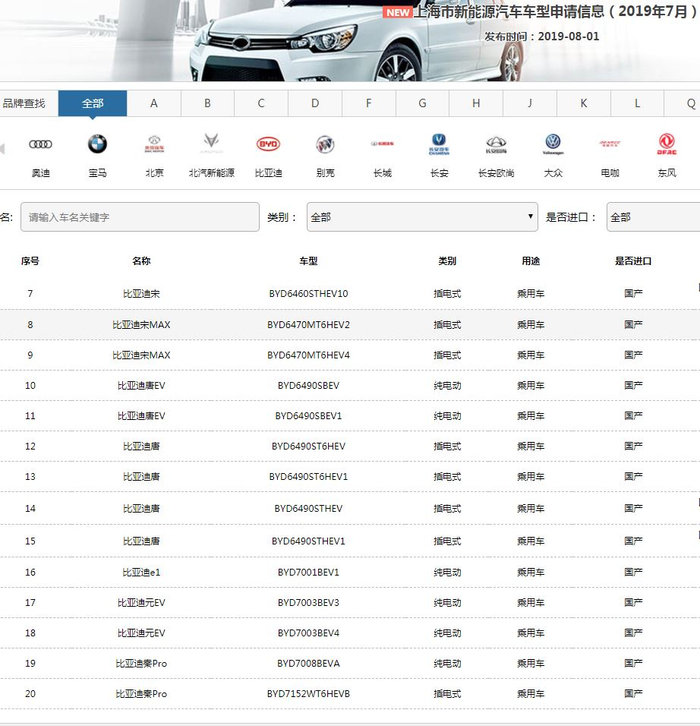Select the 长安欧尚 brand logo
The image size is (700, 726).
click(496, 144)
